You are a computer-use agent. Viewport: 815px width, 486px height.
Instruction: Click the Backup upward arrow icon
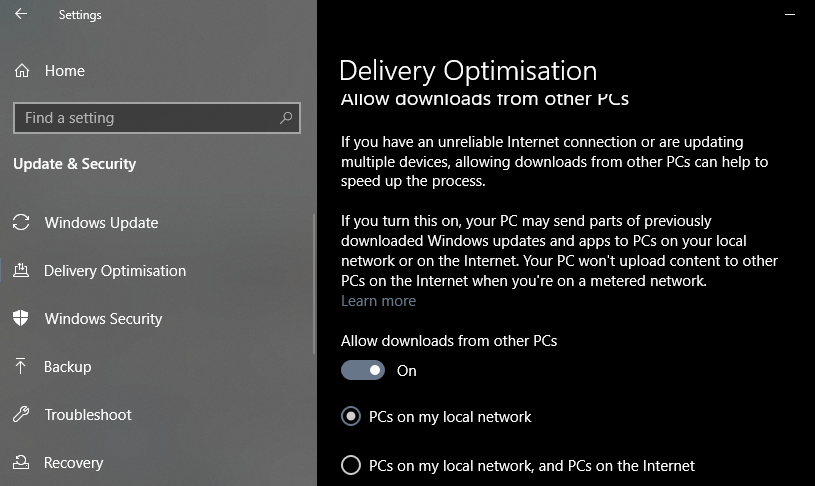(x=20, y=366)
